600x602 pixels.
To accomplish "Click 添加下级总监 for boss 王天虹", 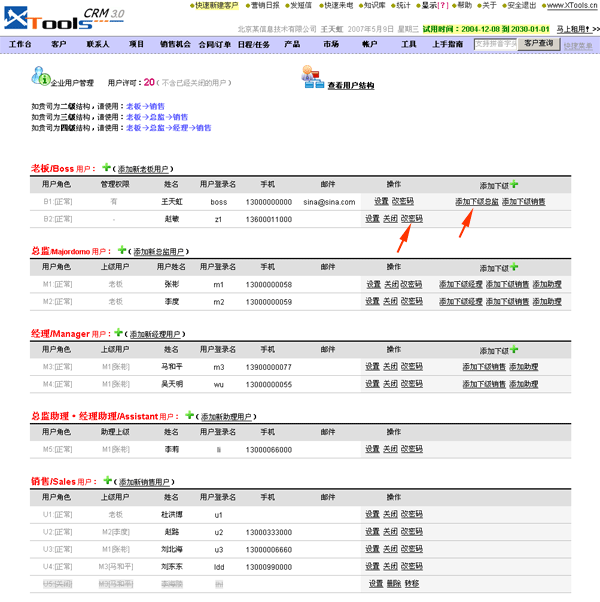I will (476, 201).
